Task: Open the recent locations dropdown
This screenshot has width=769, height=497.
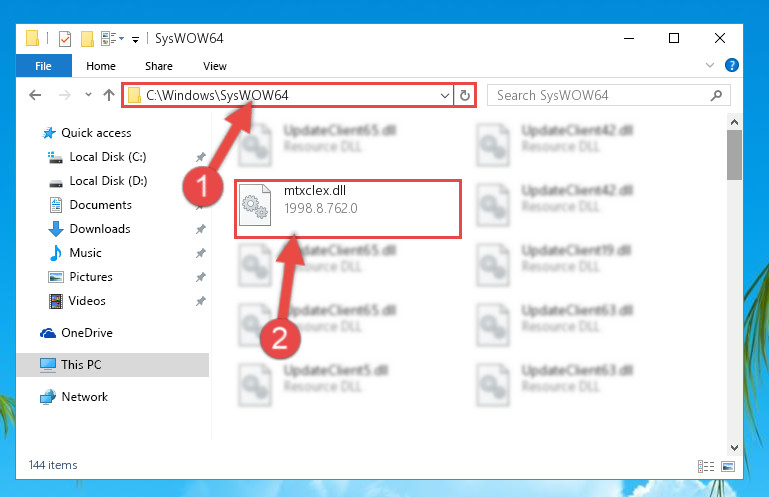Action: click(88, 94)
